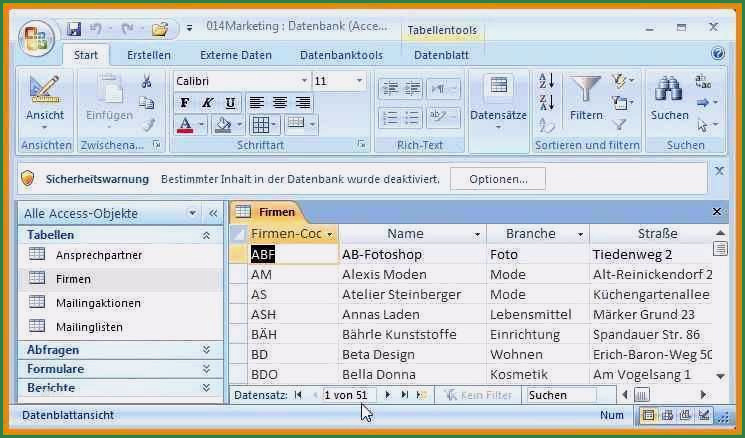Click the Filtern funnel button
This screenshot has width=745, height=438.
coord(586,98)
